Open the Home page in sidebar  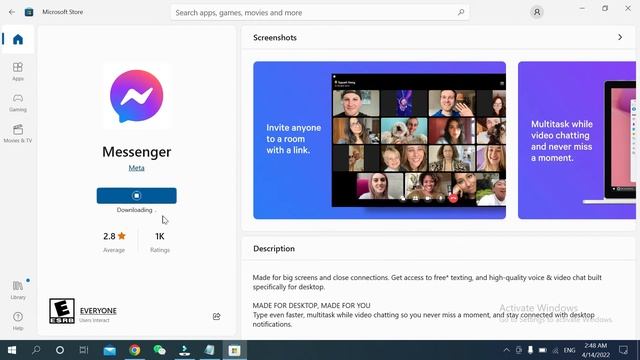[x=18, y=39]
